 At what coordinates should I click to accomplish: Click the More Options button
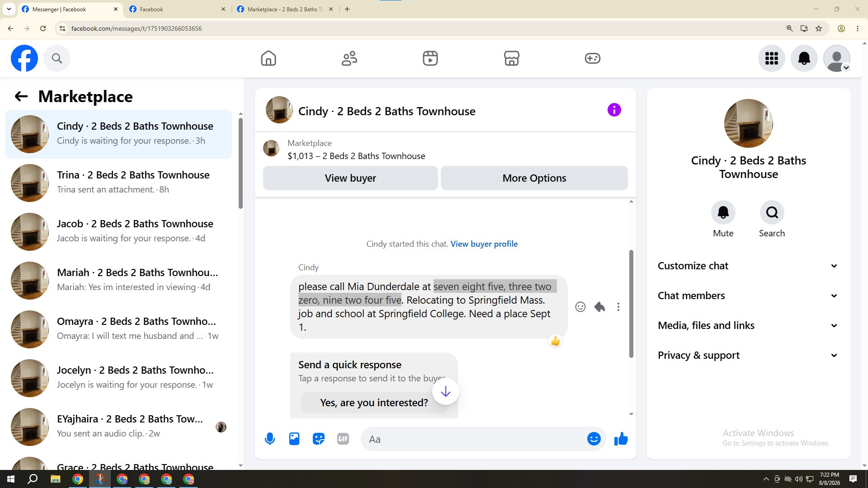[x=534, y=178]
